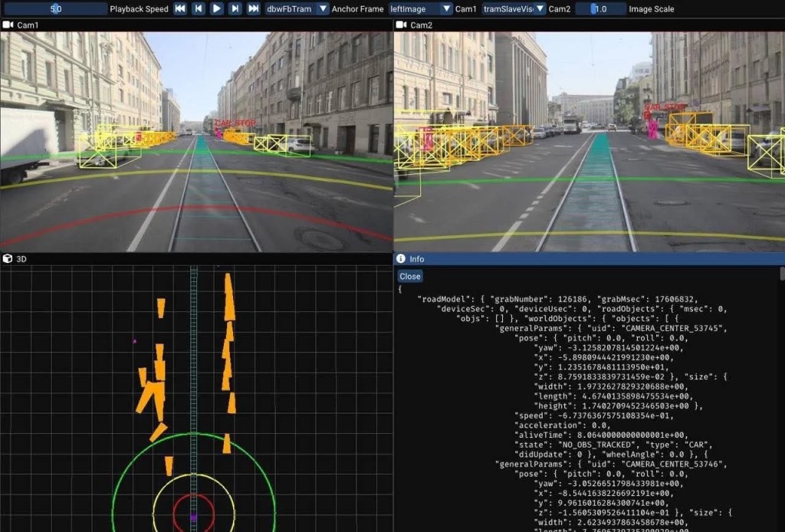Screen dimensions: 785x532
Task: Click the Cam2 panel camera icon
Action: [x=401, y=25]
